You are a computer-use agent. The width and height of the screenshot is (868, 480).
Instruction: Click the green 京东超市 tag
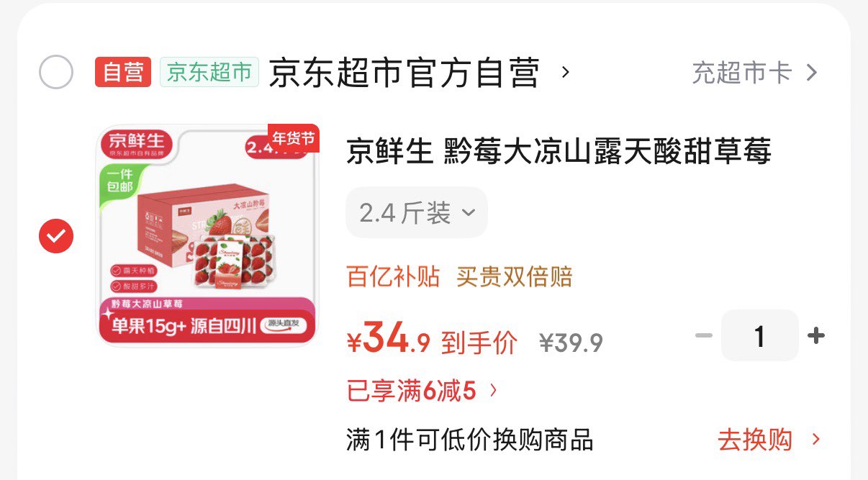tap(209, 72)
